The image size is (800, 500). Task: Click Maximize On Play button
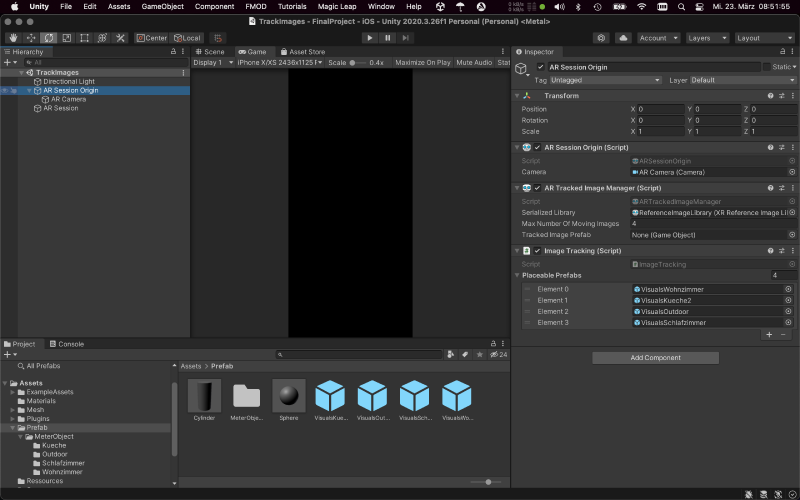(422, 62)
